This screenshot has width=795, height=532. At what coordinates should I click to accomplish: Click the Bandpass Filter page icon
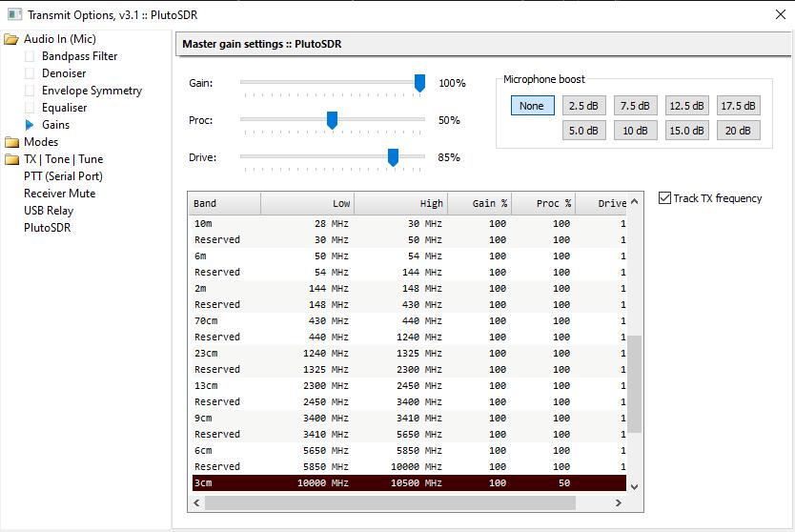[30, 56]
